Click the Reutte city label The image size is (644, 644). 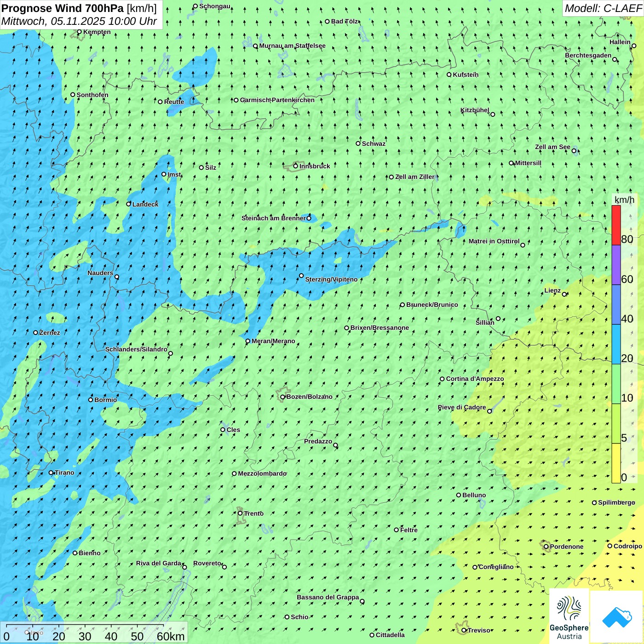(x=174, y=102)
